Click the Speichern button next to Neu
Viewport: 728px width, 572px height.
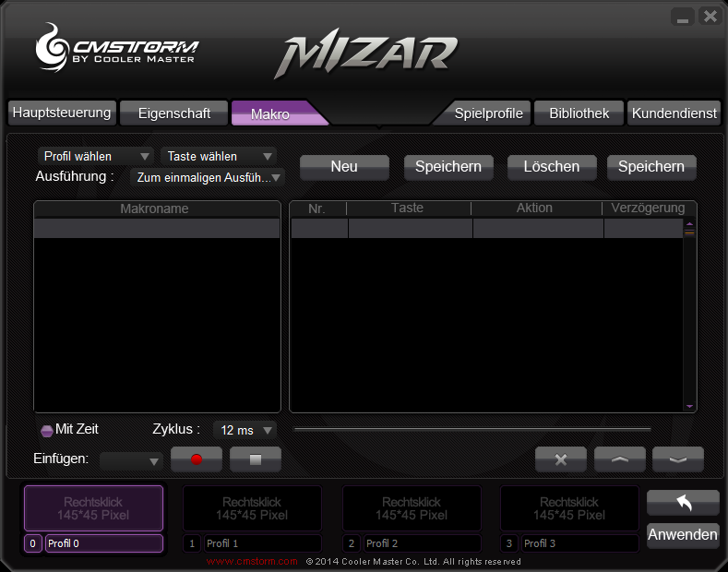tap(448, 167)
